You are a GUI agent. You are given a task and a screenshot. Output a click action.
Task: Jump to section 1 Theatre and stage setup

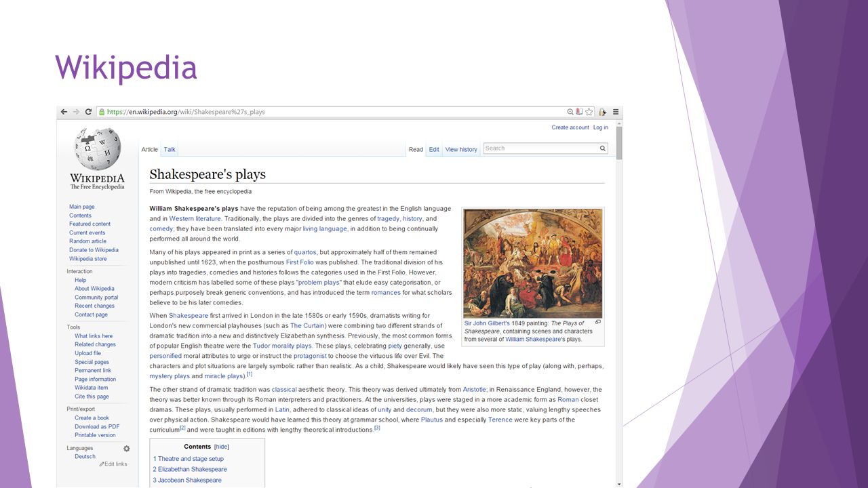188,459
